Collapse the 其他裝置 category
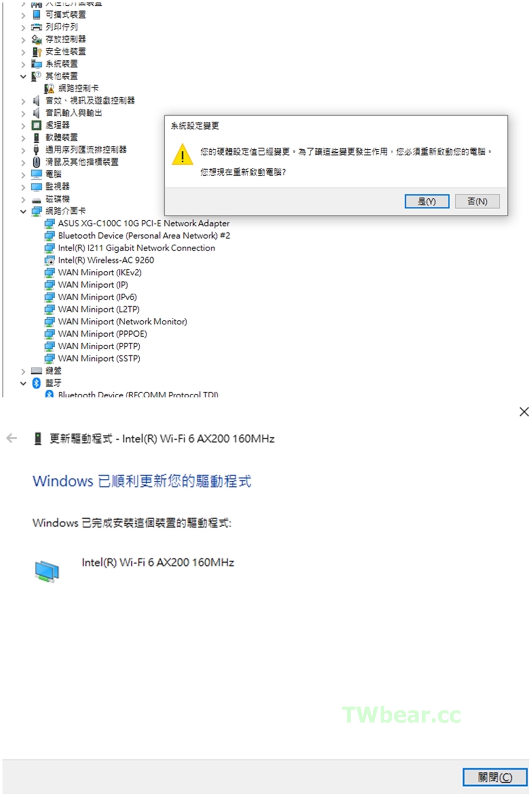532x797 pixels. pos(23,77)
